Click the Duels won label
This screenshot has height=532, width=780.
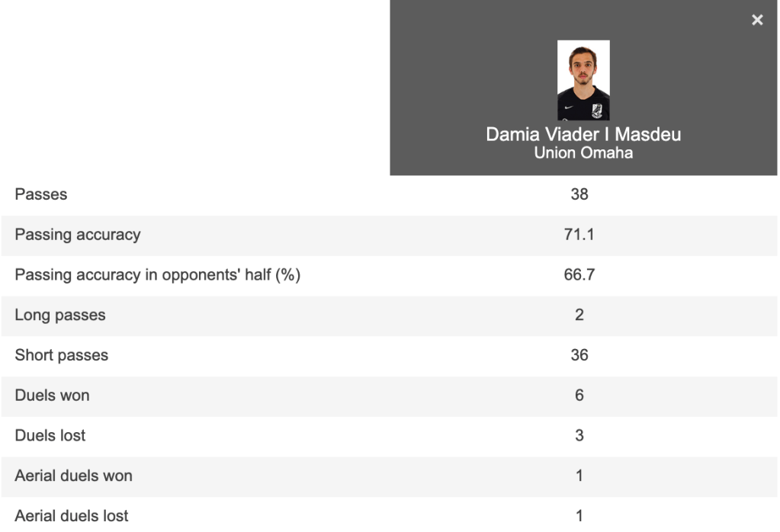click(52, 396)
